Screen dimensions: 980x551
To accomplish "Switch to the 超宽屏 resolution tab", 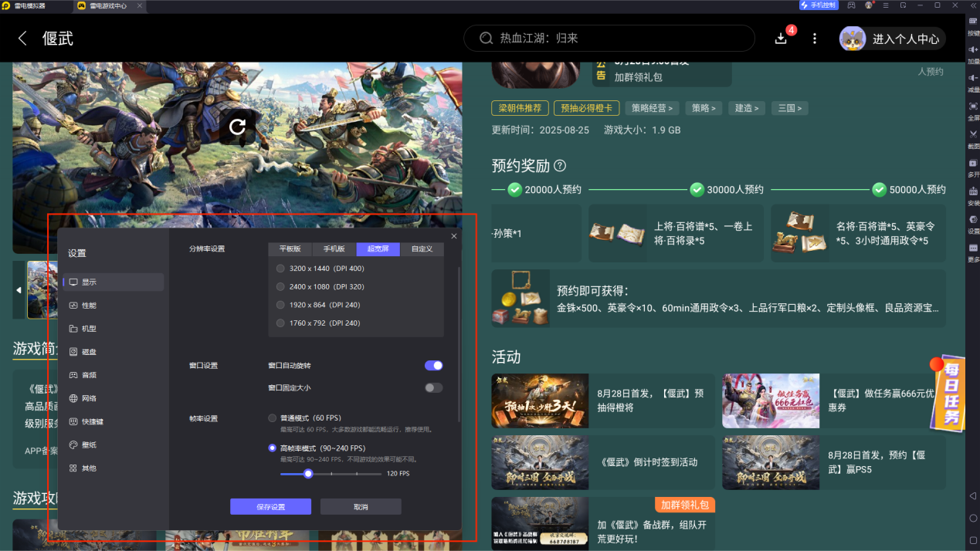I will (378, 249).
